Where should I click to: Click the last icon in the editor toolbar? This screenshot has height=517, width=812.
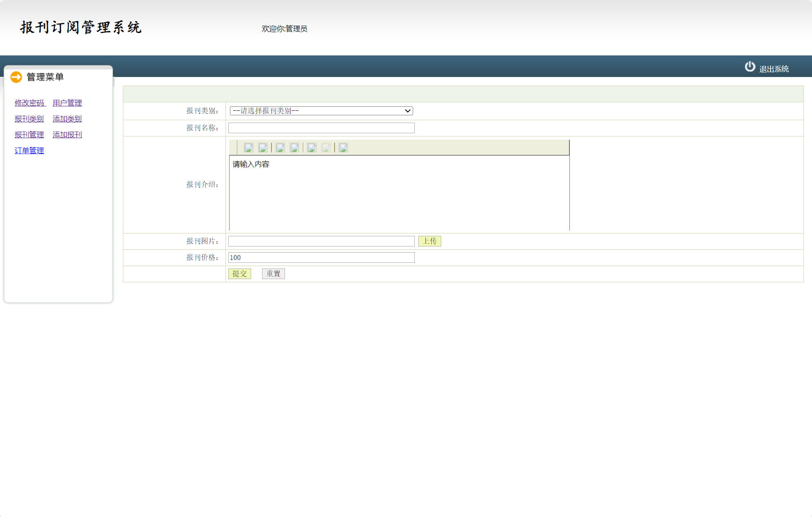[344, 147]
